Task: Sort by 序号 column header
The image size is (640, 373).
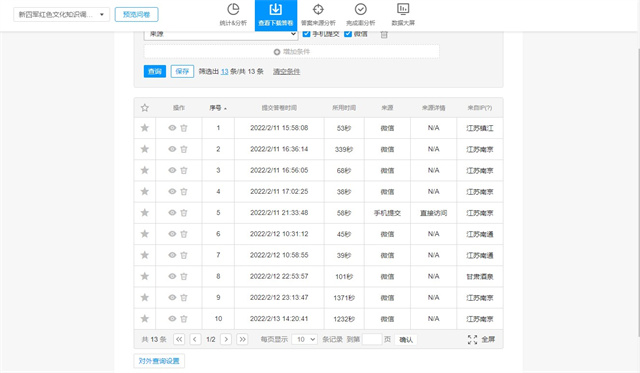Action: pyautogui.click(x=218, y=108)
